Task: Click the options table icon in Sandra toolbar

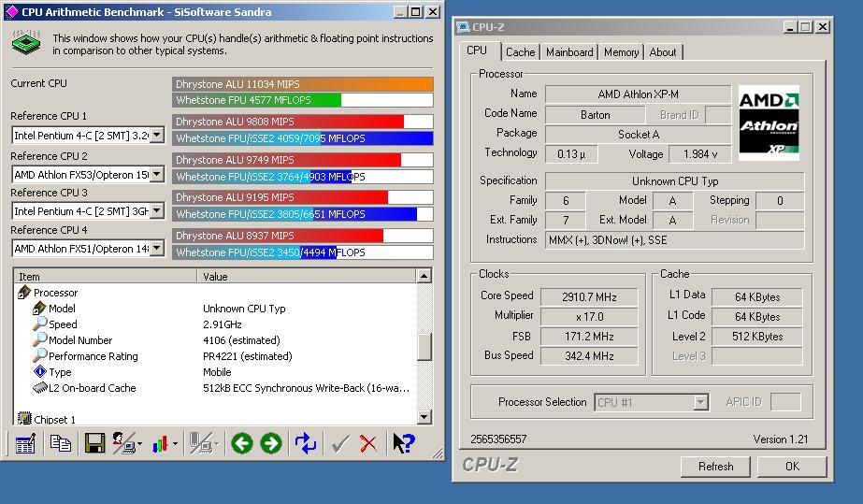Action: coord(25,443)
